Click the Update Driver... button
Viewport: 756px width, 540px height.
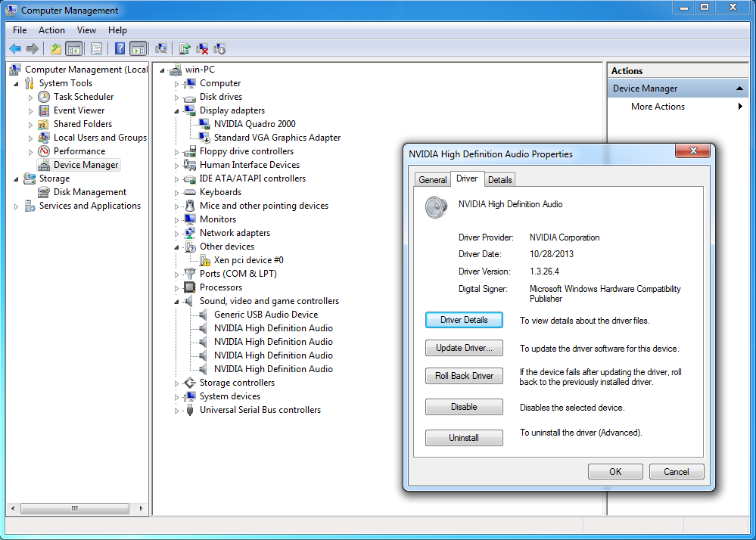pyautogui.click(x=464, y=348)
